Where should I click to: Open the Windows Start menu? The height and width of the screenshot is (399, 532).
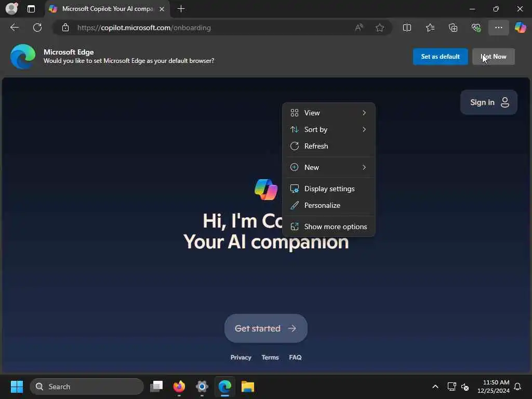(x=17, y=387)
